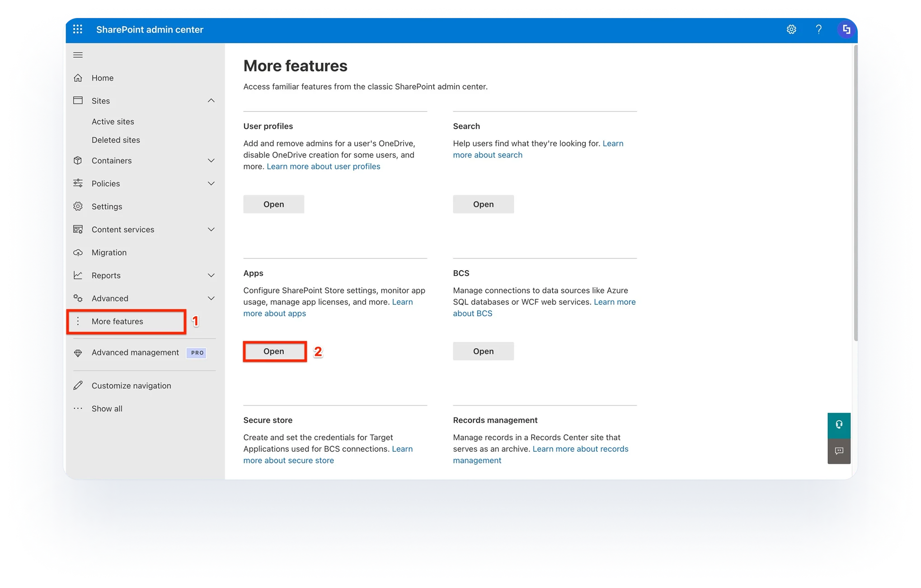
Task: Click the Policies sliders icon
Action: click(78, 183)
